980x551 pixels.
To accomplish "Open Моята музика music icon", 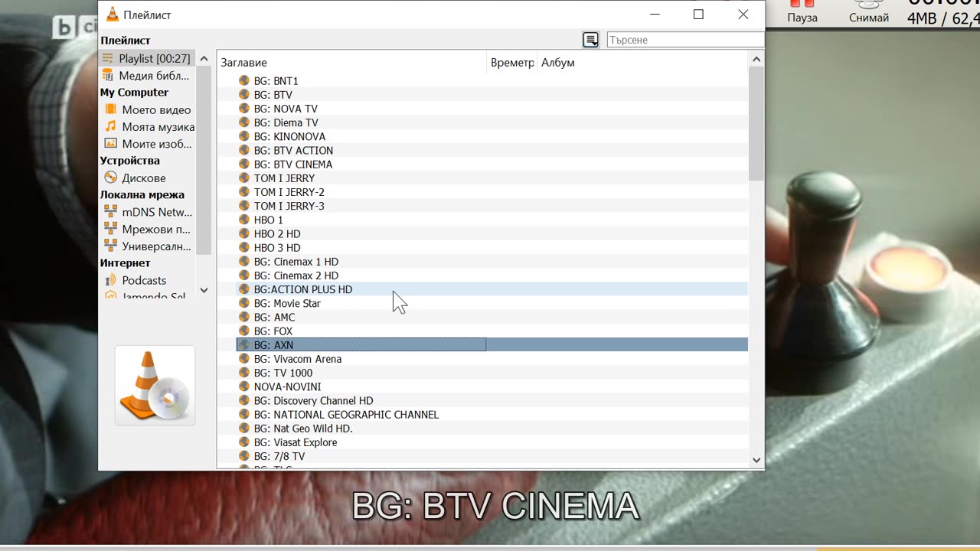I will click(111, 126).
